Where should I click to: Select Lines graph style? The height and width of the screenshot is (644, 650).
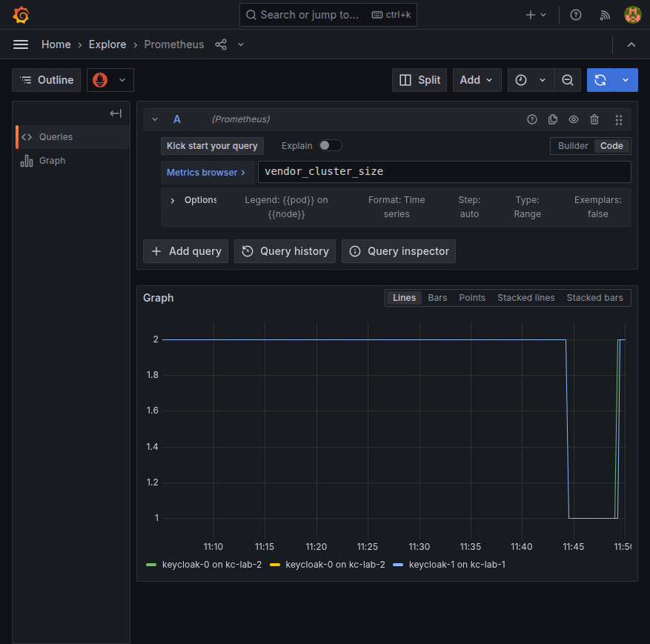[x=404, y=298]
